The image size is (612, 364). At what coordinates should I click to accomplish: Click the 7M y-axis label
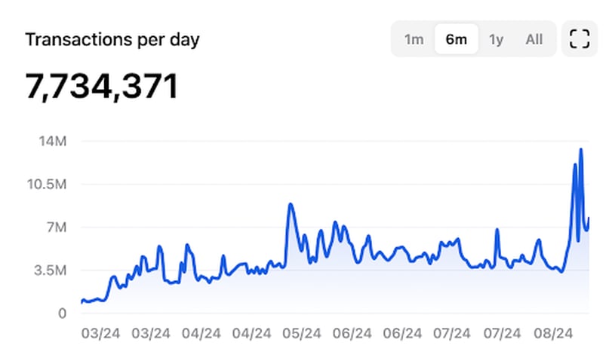(x=57, y=227)
